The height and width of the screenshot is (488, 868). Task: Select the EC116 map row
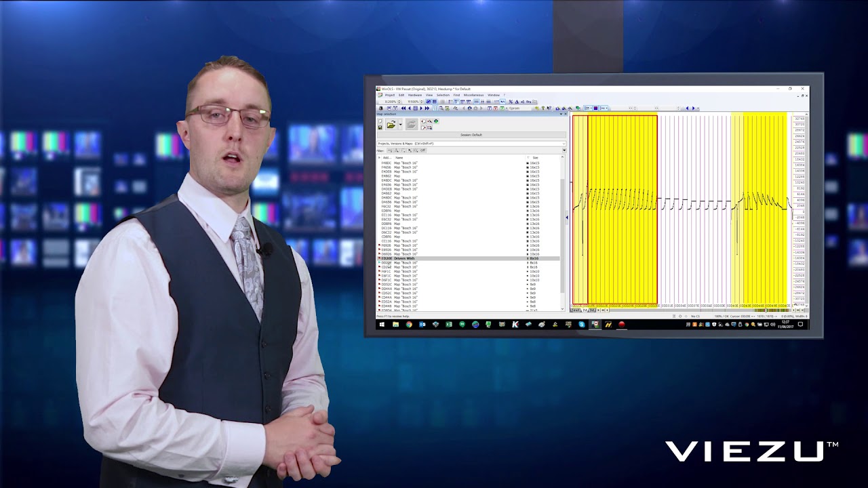pos(469,215)
